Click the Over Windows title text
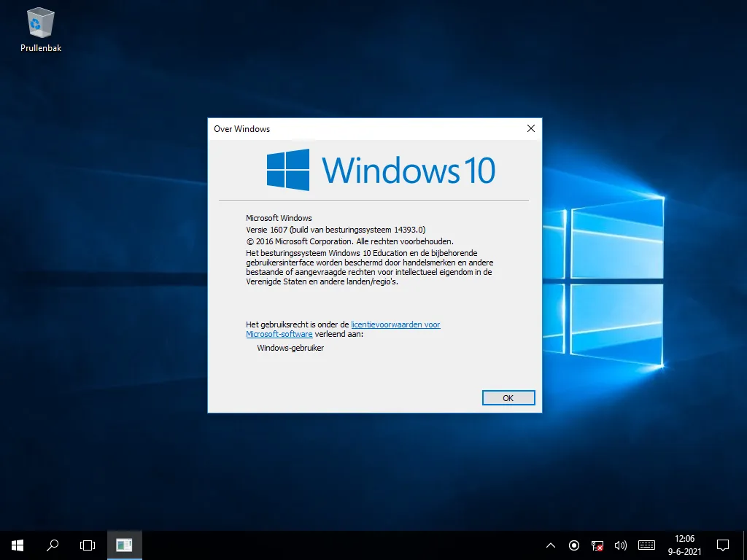747x560 pixels. (x=242, y=129)
